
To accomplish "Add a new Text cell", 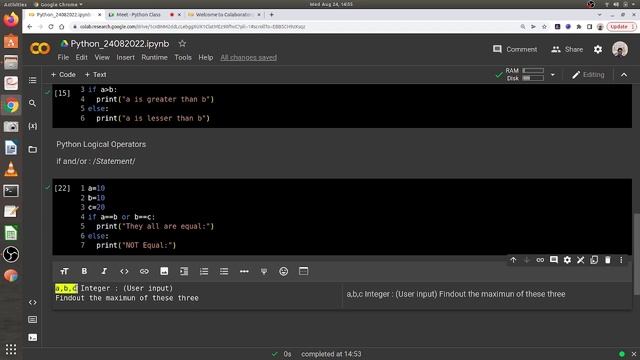I will click(95, 75).
